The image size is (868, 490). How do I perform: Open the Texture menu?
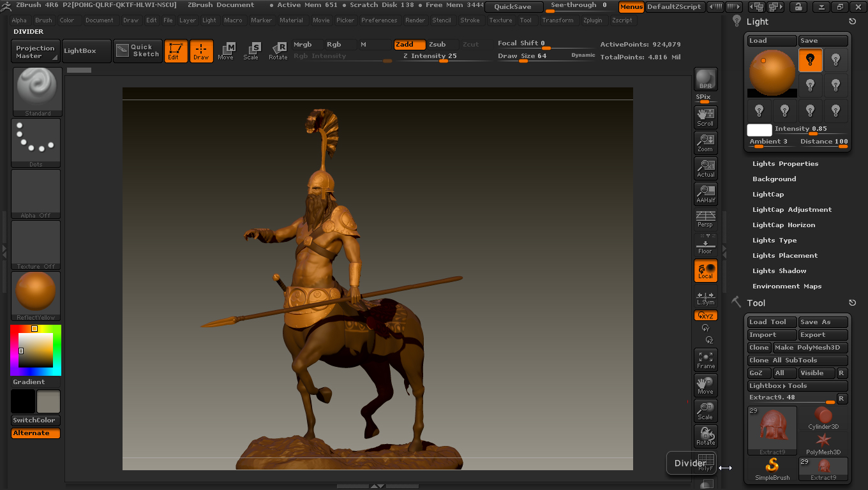500,20
